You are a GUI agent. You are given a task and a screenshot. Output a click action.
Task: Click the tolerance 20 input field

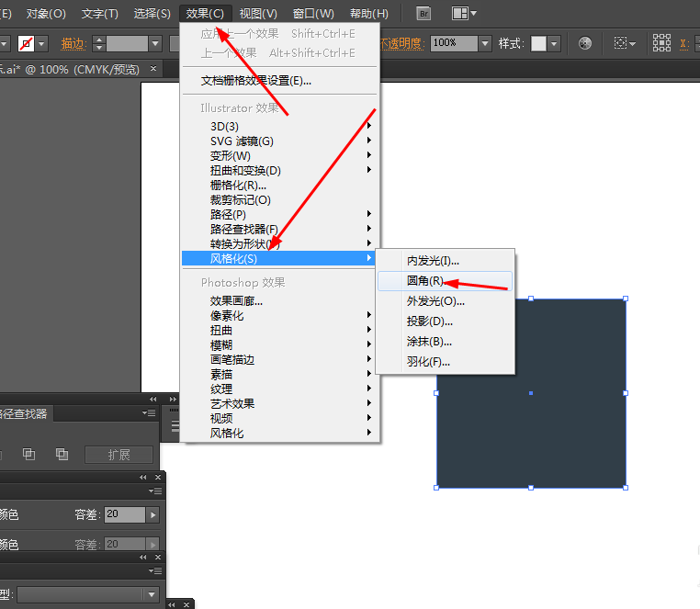click(x=125, y=514)
